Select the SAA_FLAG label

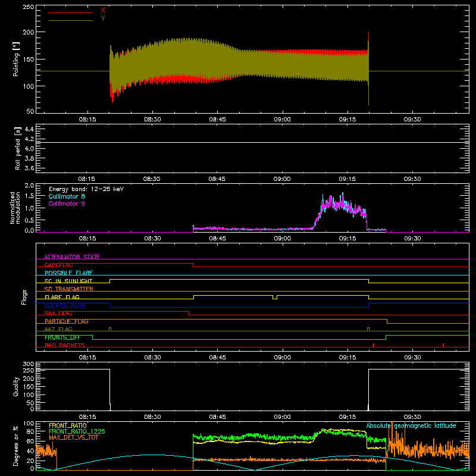tap(58, 314)
